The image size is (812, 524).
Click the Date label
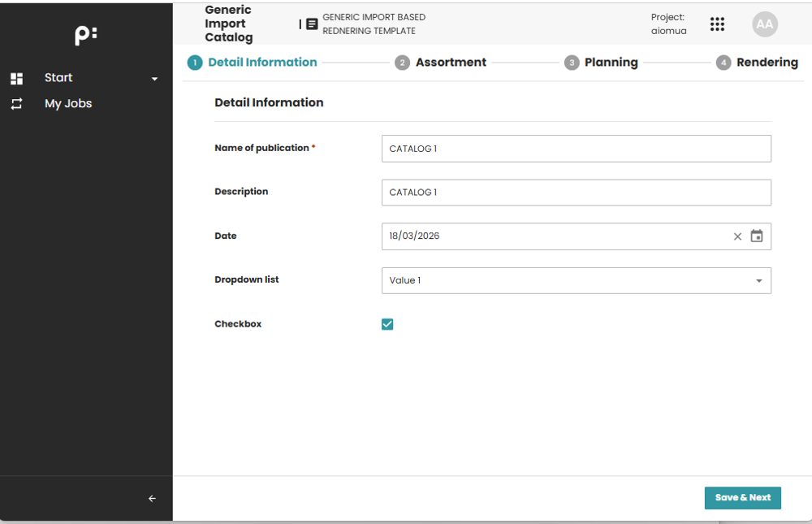(225, 236)
